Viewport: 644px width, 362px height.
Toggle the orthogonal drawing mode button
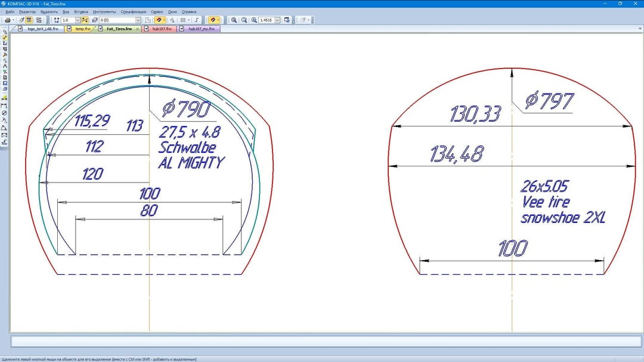pyautogui.click(x=197, y=20)
